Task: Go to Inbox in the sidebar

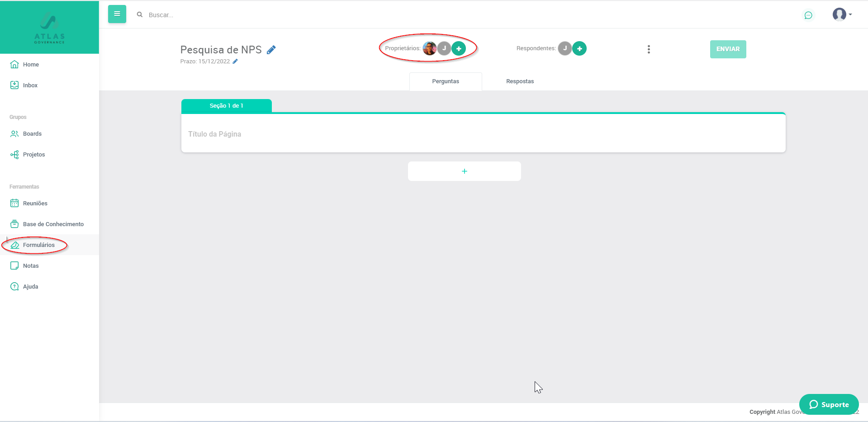Action: click(x=30, y=85)
